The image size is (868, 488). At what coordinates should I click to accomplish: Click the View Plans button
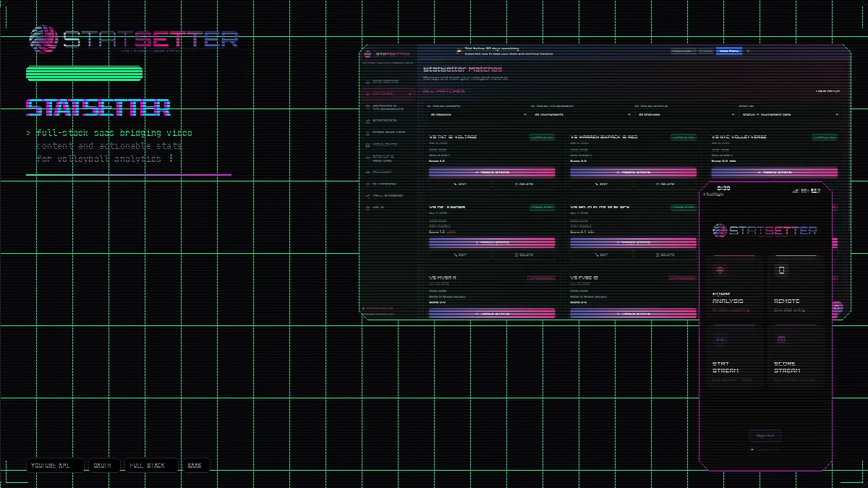tap(728, 51)
